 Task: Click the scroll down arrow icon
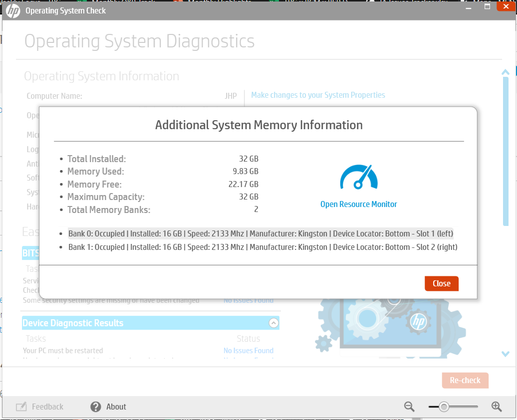(506, 354)
